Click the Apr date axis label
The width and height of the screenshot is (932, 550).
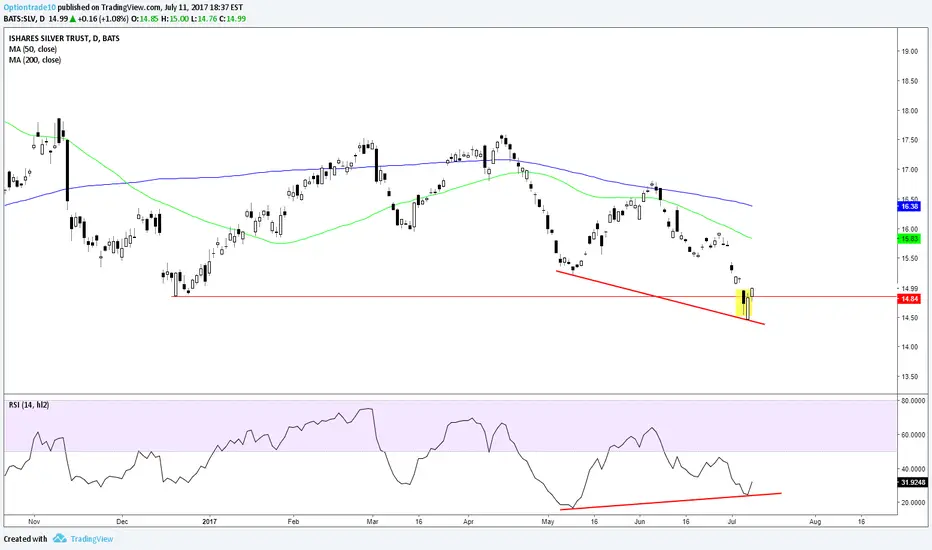(468, 521)
